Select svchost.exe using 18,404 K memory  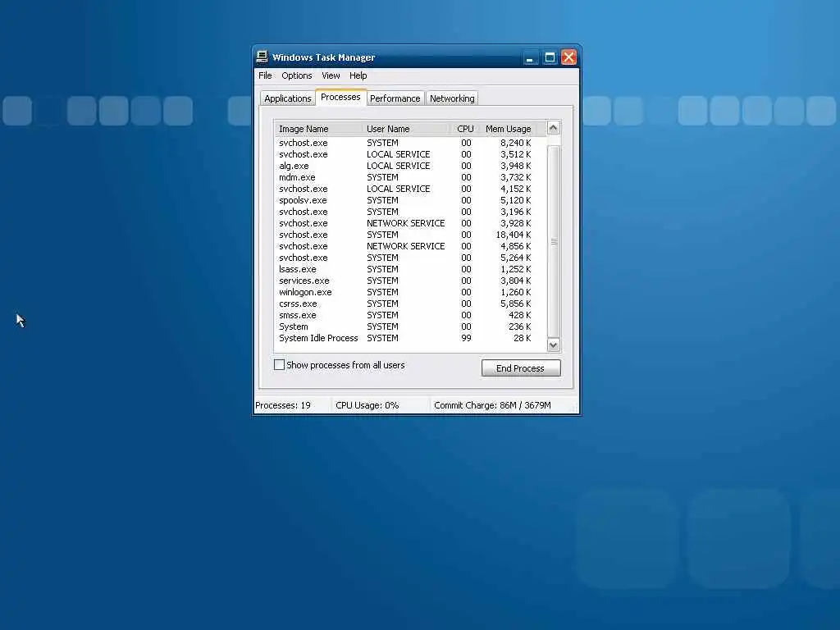(x=405, y=235)
